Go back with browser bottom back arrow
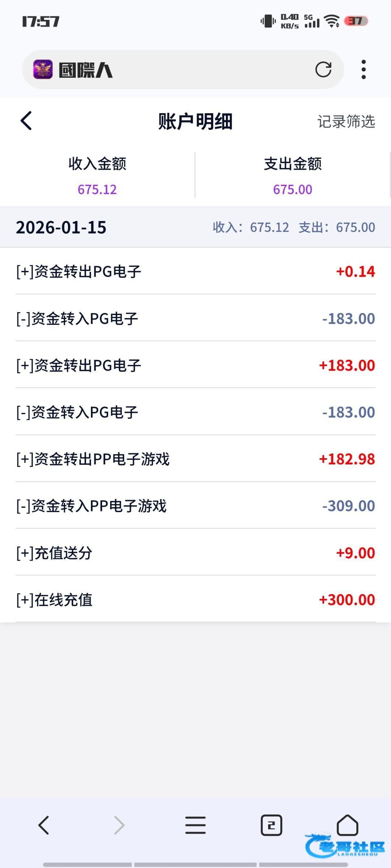 pyautogui.click(x=43, y=825)
